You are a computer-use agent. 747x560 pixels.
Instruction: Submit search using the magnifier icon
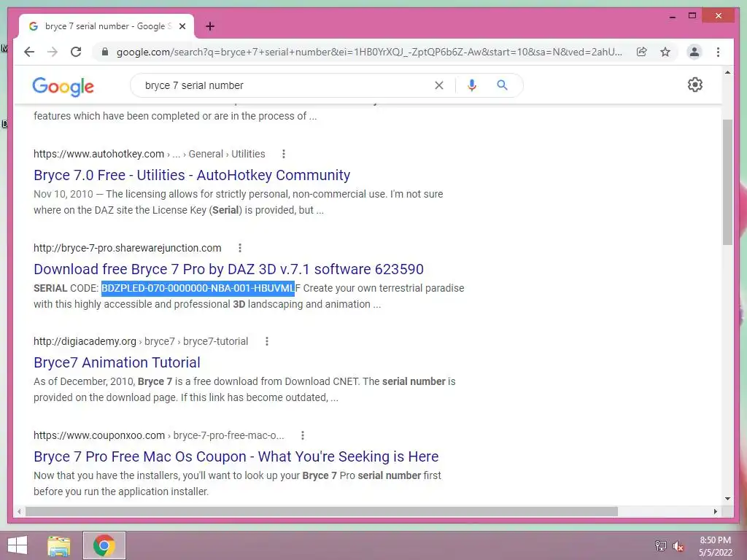502,85
